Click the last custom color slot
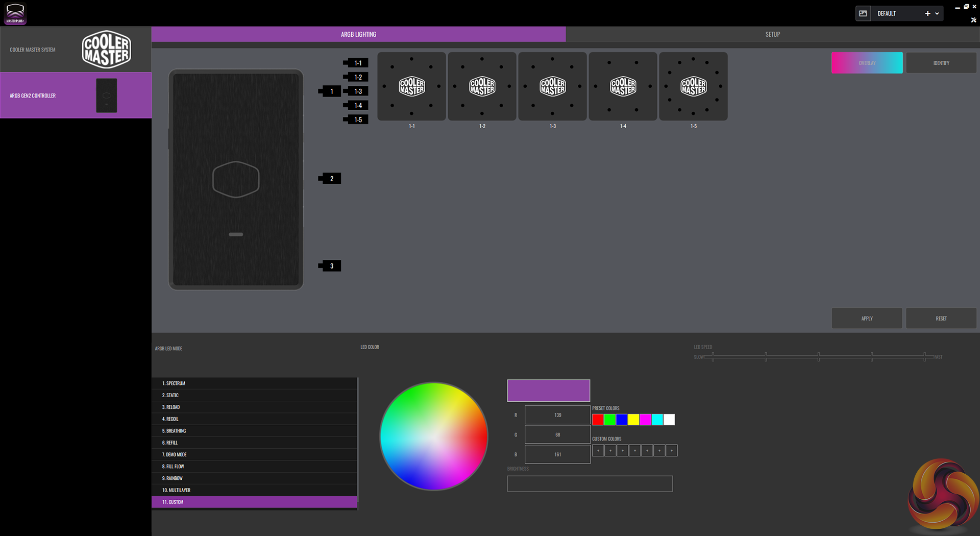Image resolution: width=980 pixels, height=536 pixels. coord(672,450)
